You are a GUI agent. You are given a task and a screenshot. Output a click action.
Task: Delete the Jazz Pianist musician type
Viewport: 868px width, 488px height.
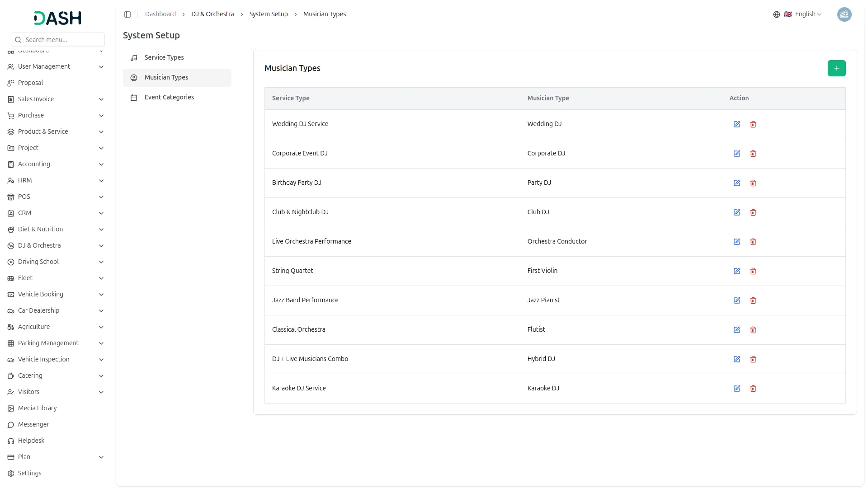(753, 300)
